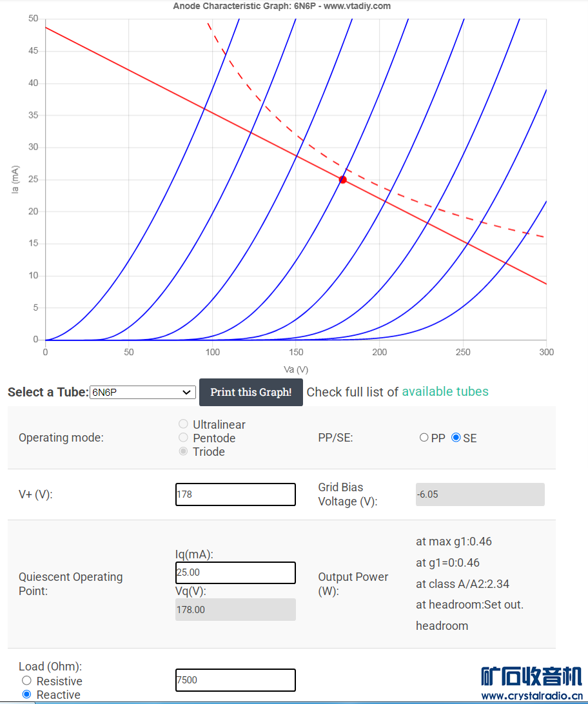
Task: Open the Select a Tube dropdown
Action: tap(142, 392)
